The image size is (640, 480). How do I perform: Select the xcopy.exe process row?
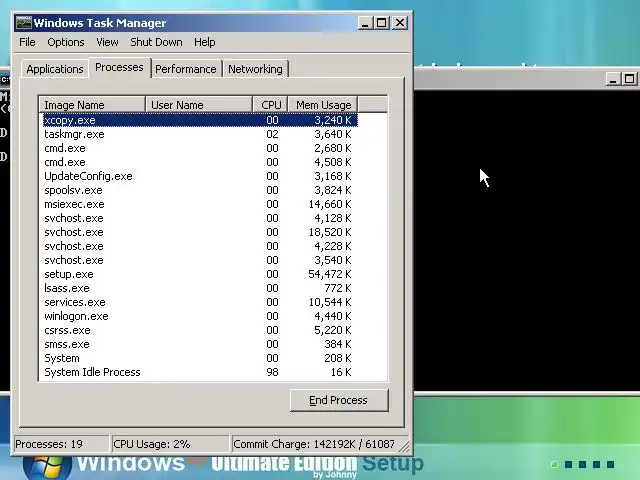200,120
